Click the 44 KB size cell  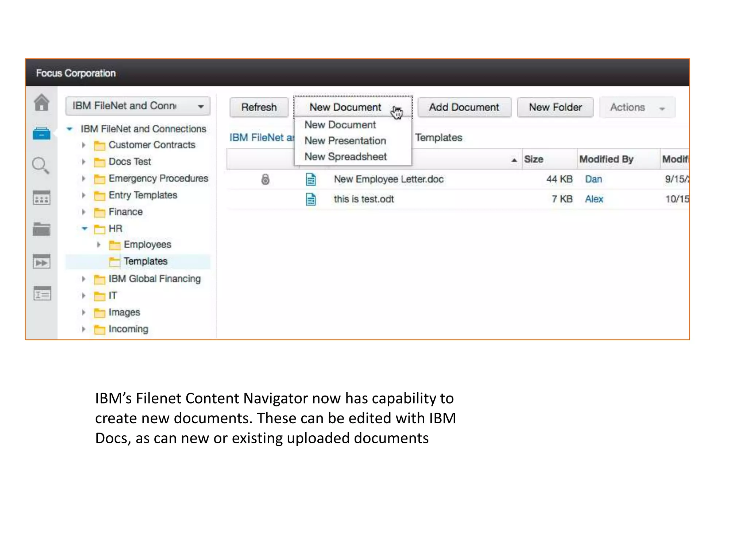(559, 179)
